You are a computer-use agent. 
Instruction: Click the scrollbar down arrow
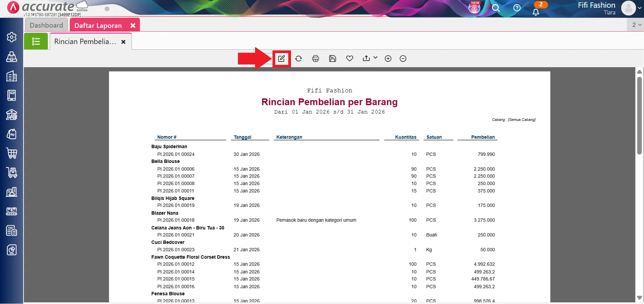(x=640, y=298)
